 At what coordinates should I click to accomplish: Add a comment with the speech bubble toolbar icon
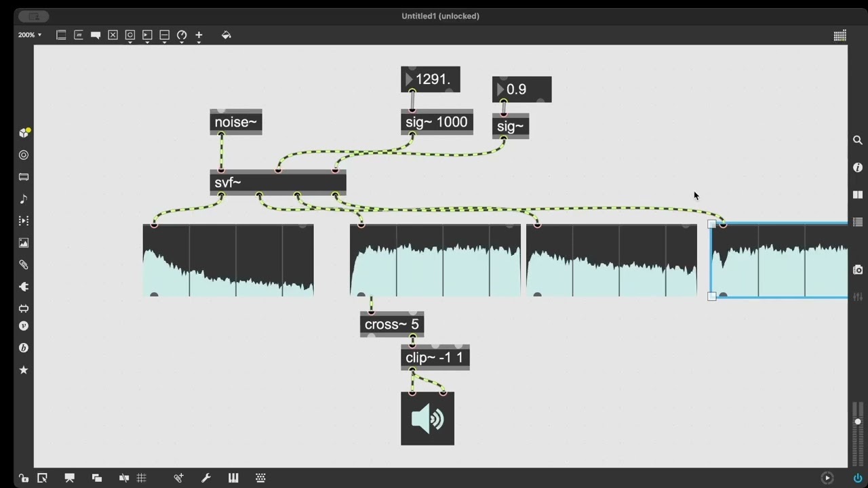96,35
